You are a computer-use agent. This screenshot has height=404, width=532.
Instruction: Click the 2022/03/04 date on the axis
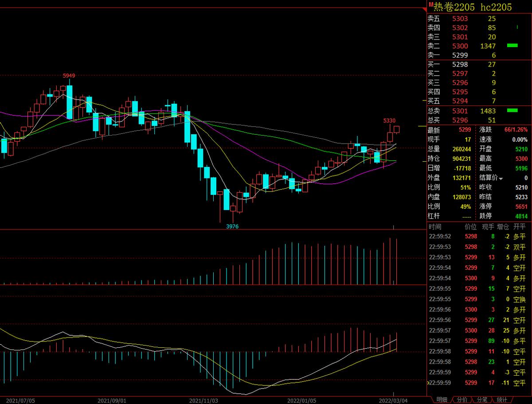pos(394,400)
